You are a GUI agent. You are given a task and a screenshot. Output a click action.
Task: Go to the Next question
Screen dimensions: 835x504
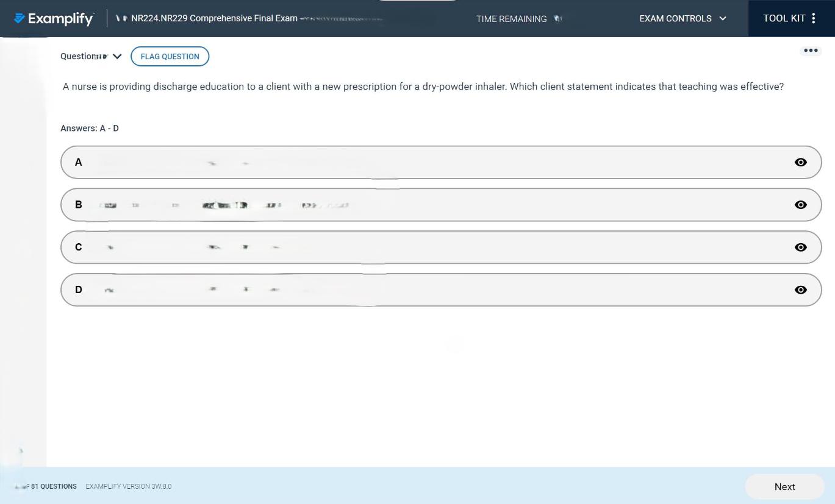(x=784, y=486)
